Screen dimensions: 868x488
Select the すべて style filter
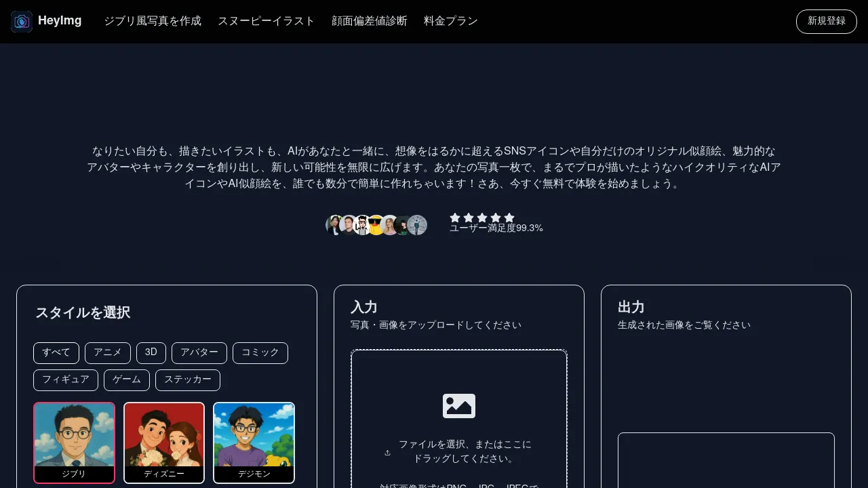(x=56, y=353)
